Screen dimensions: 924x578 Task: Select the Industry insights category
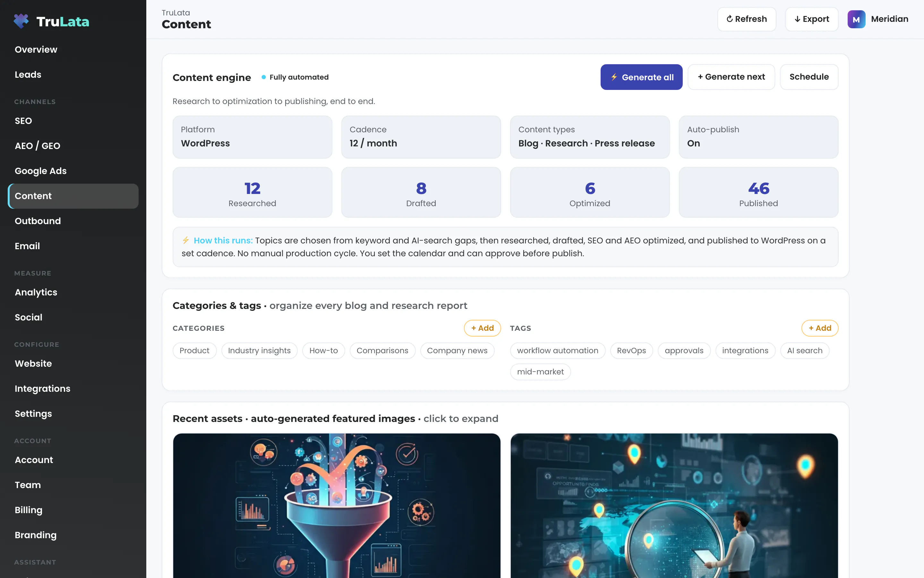pyautogui.click(x=259, y=351)
